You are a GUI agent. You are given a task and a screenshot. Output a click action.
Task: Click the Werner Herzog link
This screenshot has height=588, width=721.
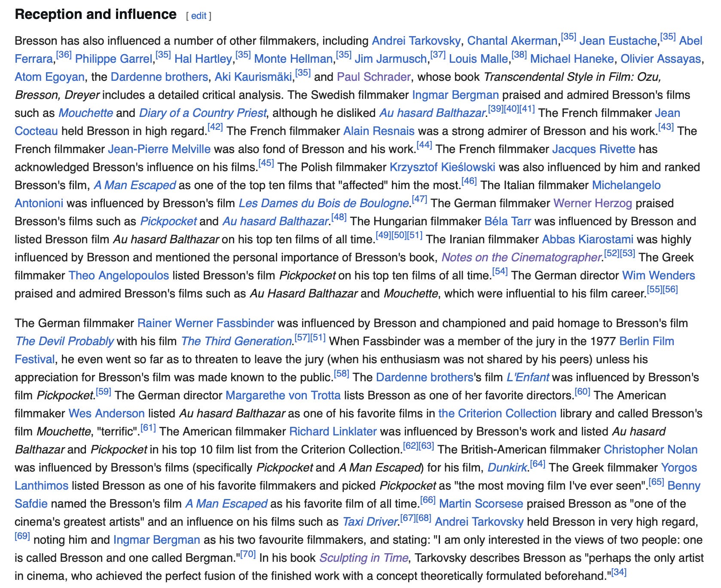click(593, 203)
